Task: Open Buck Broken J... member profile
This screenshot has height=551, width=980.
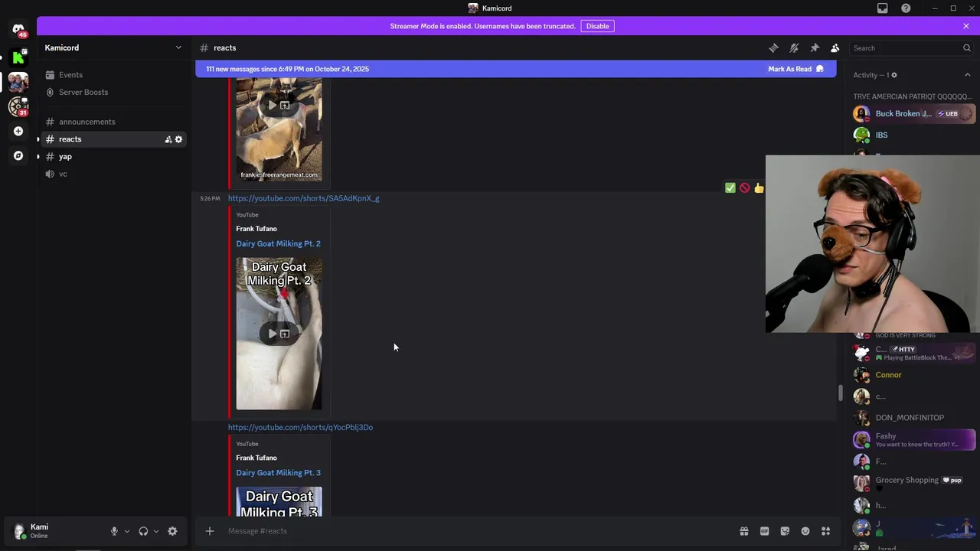Action: coord(913,113)
